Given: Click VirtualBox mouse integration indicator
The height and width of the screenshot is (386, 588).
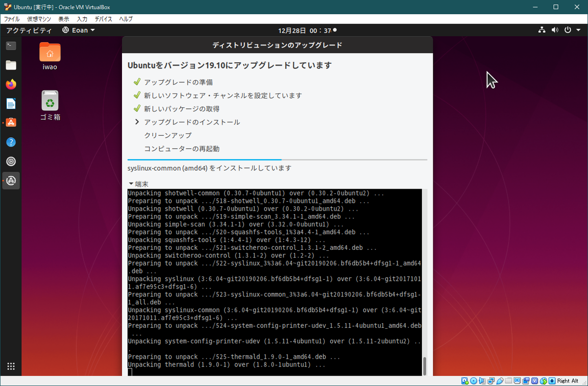Looking at the screenshot, I should click(543, 381).
